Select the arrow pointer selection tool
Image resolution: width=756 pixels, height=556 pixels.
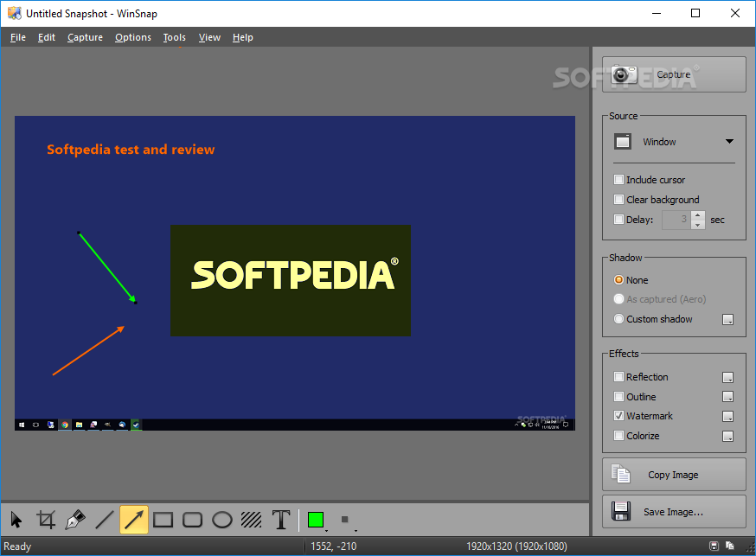(16, 520)
